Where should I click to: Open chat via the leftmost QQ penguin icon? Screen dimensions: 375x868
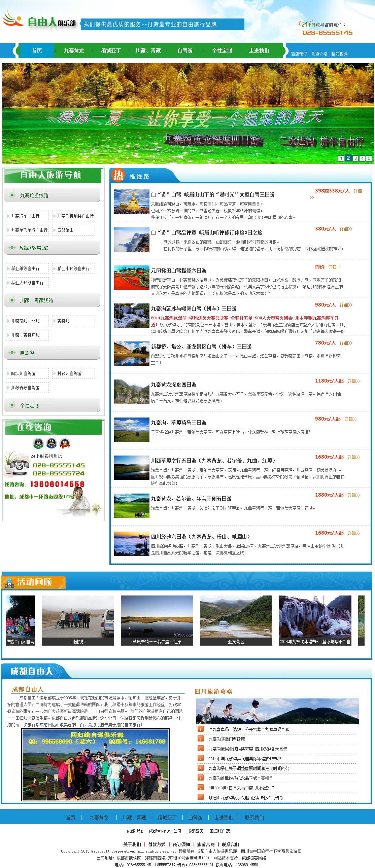click(x=38, y=443)
